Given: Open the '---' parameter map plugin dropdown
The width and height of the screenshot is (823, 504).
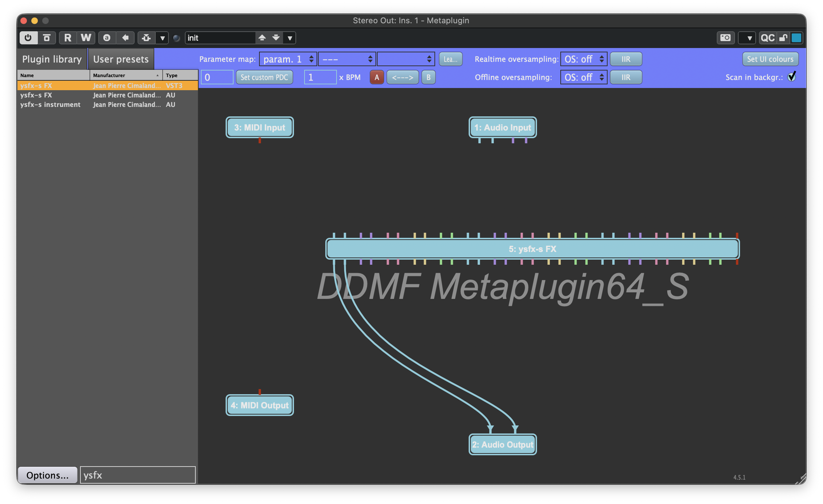Looking at the screenshot, I should 347,59.
